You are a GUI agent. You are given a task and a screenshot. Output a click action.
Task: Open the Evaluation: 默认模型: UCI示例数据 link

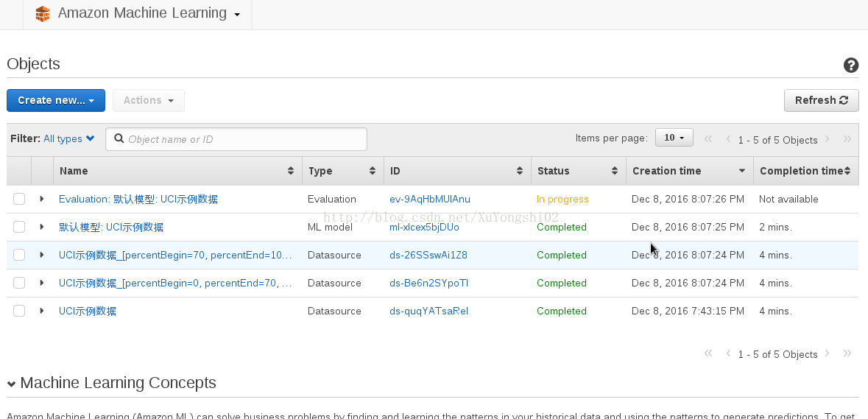coord(138,200)
